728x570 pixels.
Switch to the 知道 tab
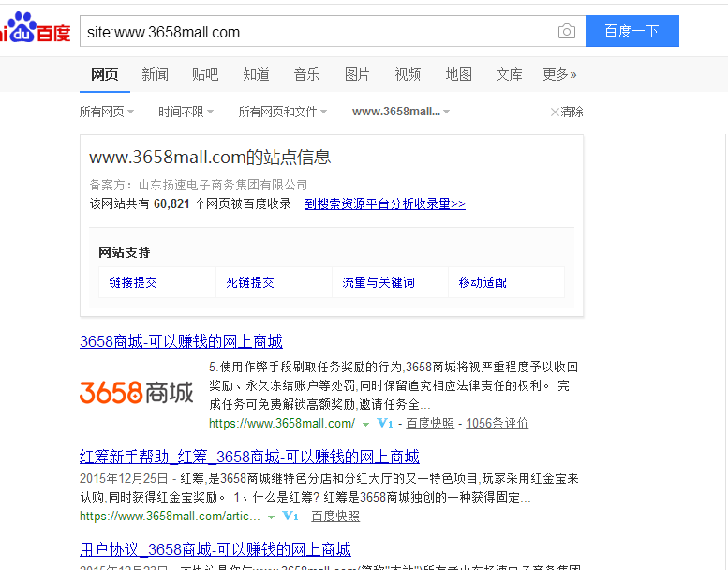pos(256,74)
